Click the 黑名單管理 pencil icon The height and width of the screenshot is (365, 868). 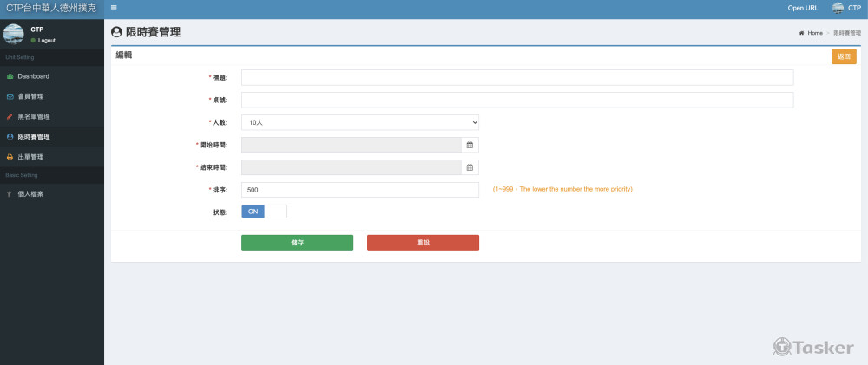(x=10, y=116)
